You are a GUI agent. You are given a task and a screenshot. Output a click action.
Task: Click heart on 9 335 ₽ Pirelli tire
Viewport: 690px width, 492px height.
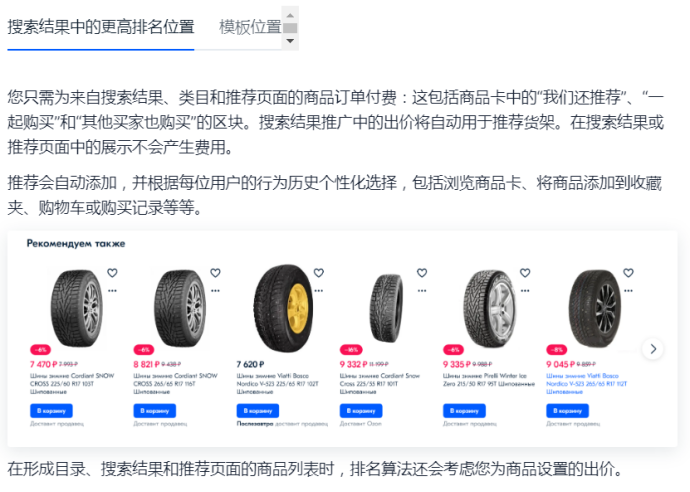525,273
